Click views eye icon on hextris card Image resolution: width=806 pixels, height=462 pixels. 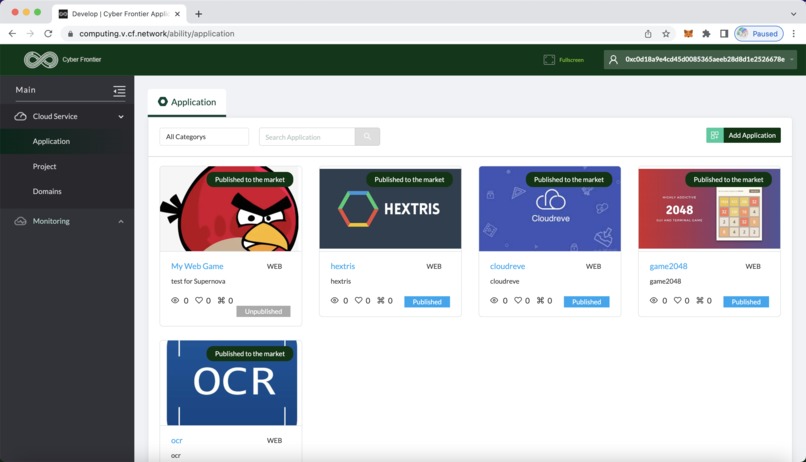tap(335, 300)
